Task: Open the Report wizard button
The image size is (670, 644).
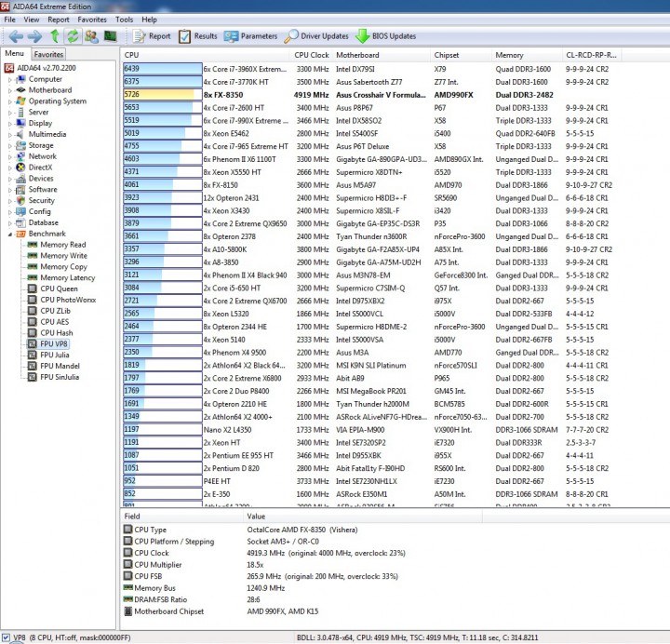Action: point(152,36)
